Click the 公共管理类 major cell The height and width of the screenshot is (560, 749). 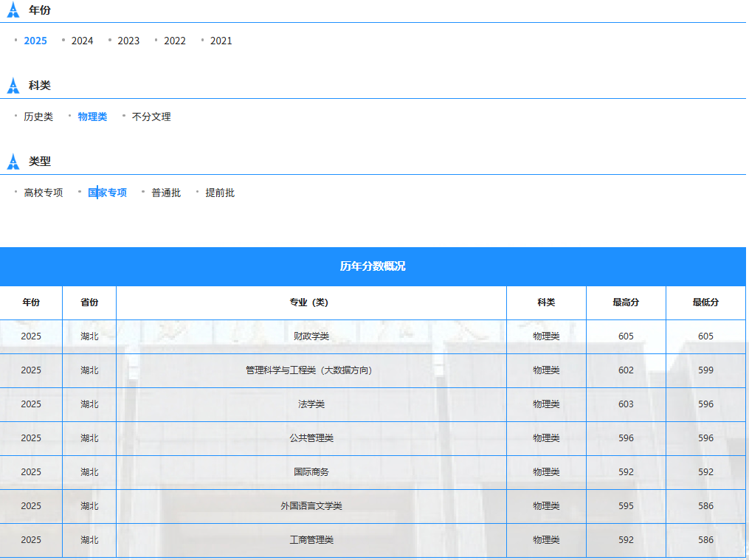coord(311,438)
